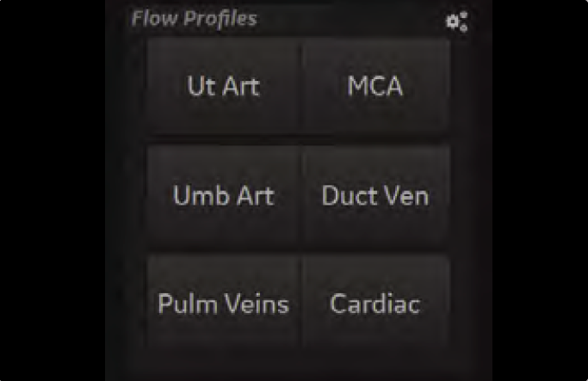
Task: Apply the umbilical artery Umb Art preset
Action: tap(224, 195)
